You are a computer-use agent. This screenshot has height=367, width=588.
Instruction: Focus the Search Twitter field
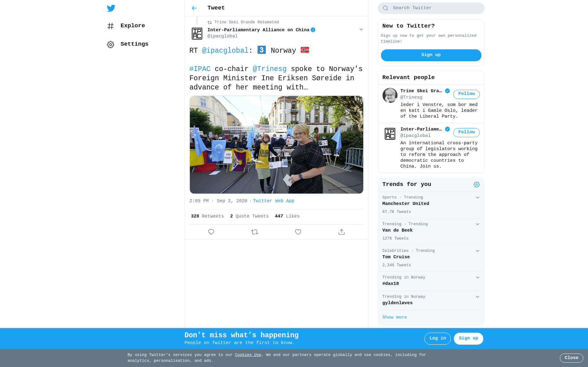[x=431, y=8]
